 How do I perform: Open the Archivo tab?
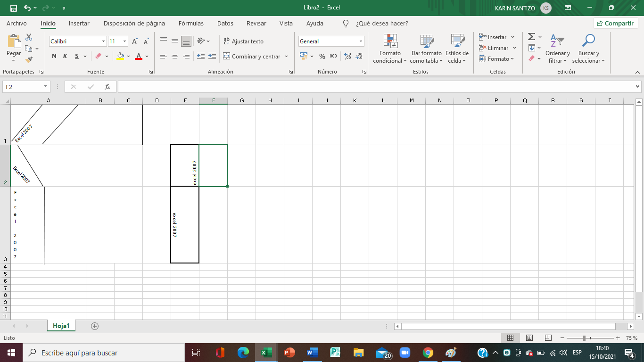[17, 23]
